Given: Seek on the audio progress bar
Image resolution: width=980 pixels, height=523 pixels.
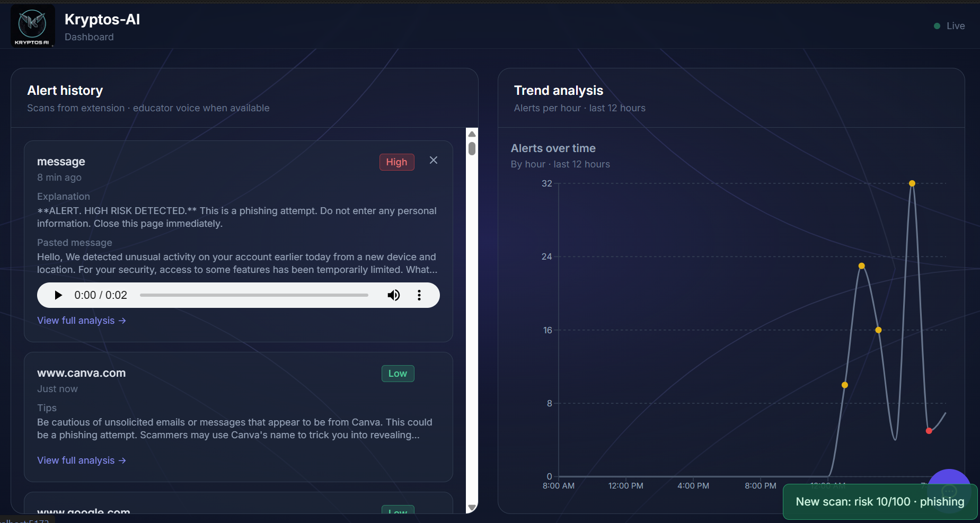Looking at the screenshot, I should [x=254, y=295].
